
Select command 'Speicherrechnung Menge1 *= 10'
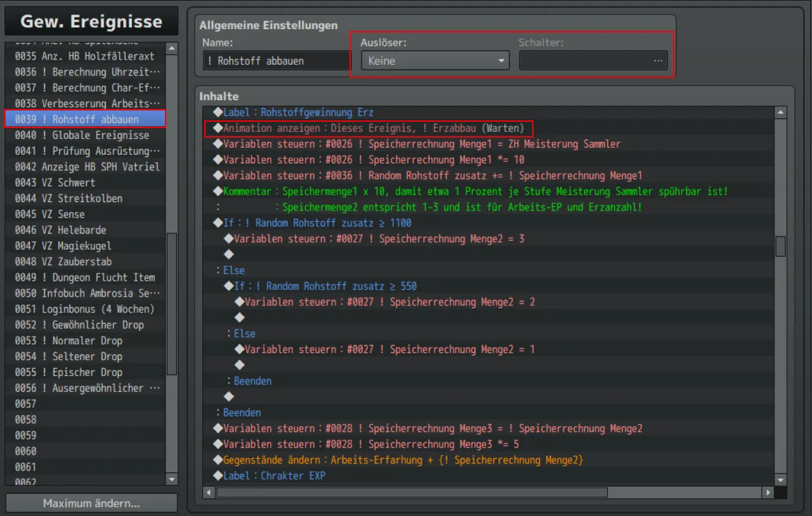[x=488, y=160]
